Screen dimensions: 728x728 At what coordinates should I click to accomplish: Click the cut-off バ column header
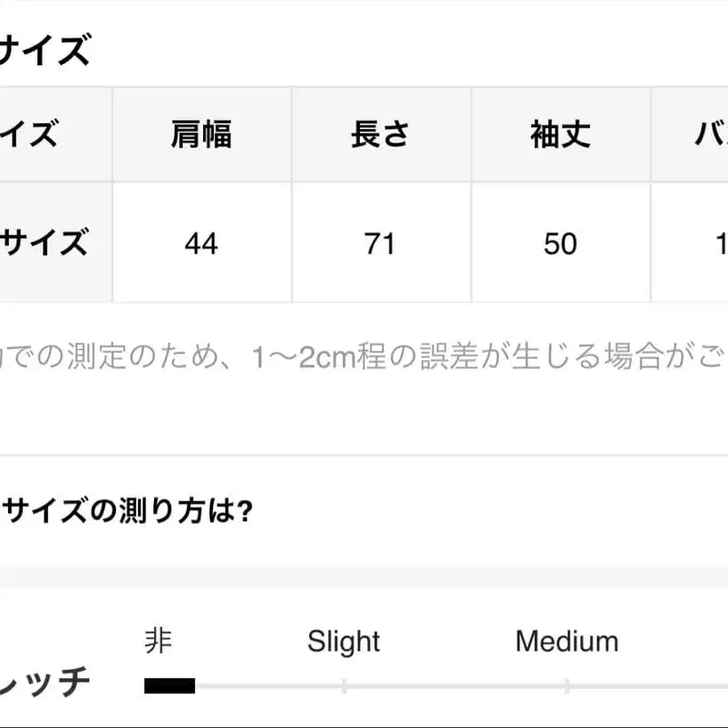click(x=710, y=135)
